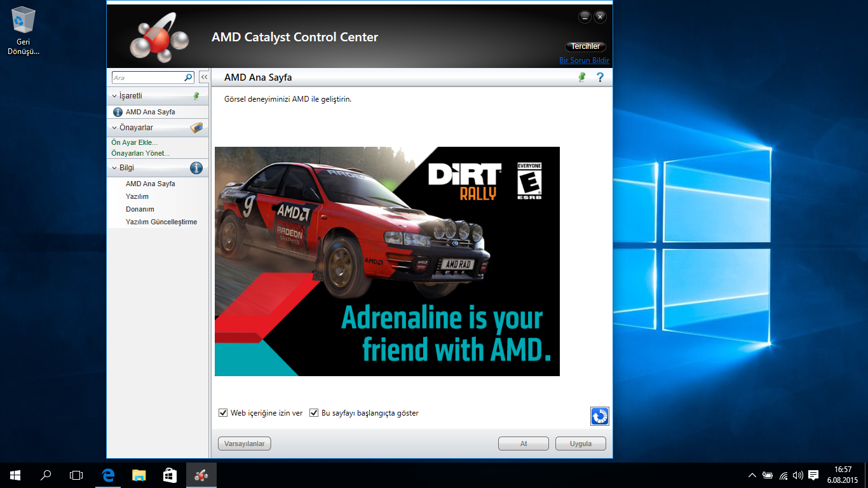This screenshot has height=488, width=868.
Task: Click the Uygula button
Action: (x=581, y=444)
